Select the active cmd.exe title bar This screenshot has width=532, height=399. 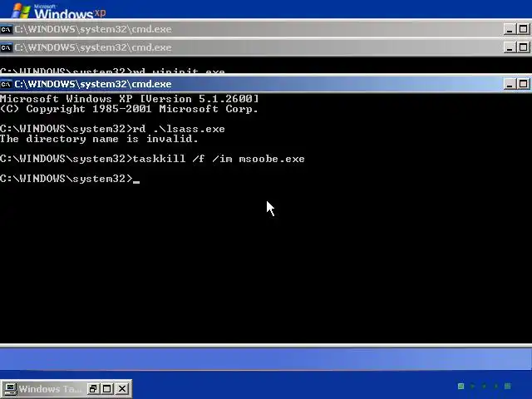tap(258, 84)
